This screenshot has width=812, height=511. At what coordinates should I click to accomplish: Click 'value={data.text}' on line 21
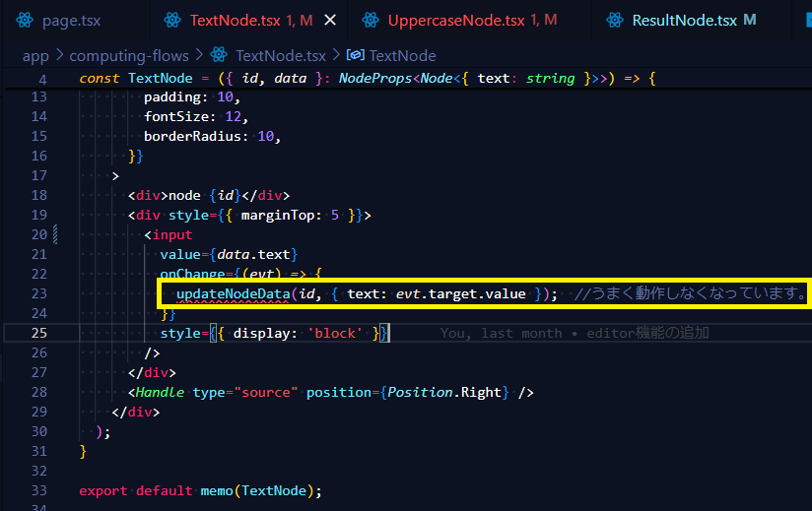coord(229,254)
